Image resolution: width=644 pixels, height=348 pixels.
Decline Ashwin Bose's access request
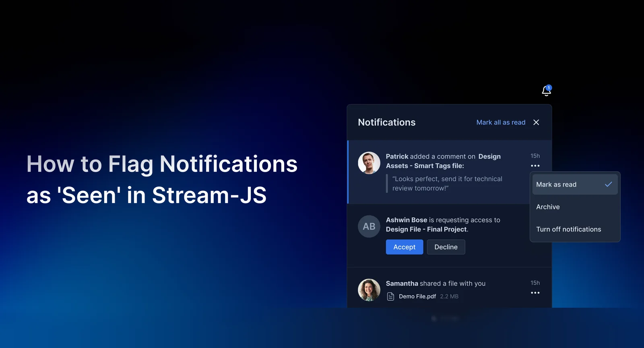[446, 247]
